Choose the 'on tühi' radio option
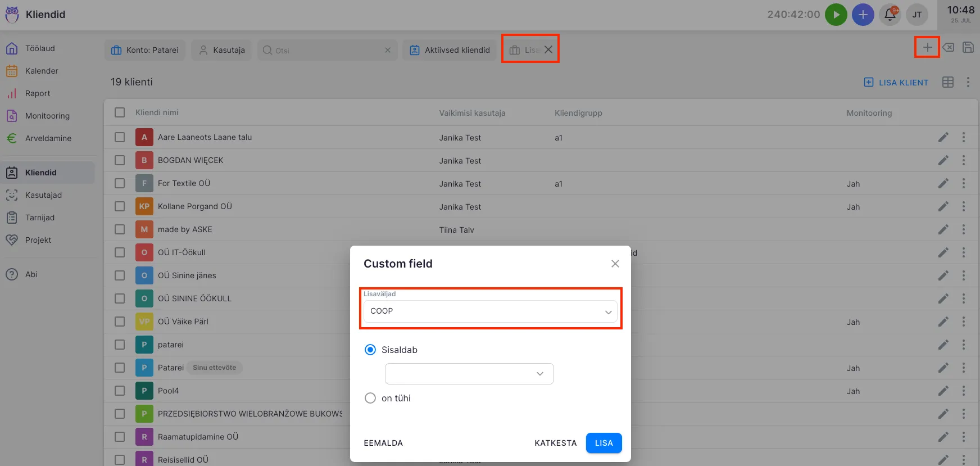The image size is (980, 466). click(x=370, y=398)
